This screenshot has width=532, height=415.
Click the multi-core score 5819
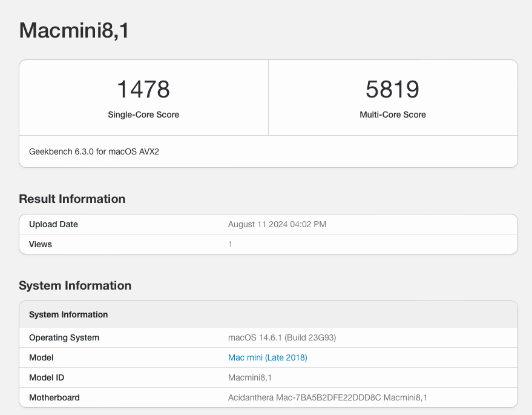point(393,89)
